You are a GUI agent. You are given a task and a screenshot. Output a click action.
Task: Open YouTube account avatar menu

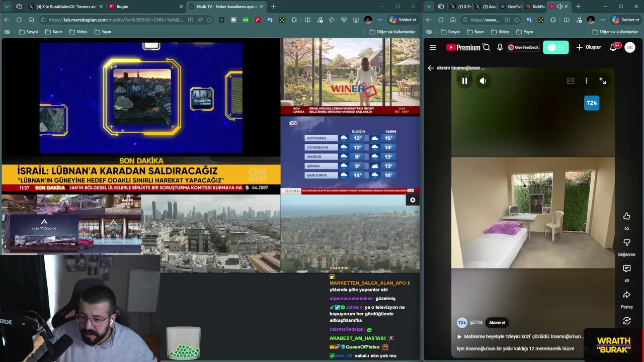[630, 47]
